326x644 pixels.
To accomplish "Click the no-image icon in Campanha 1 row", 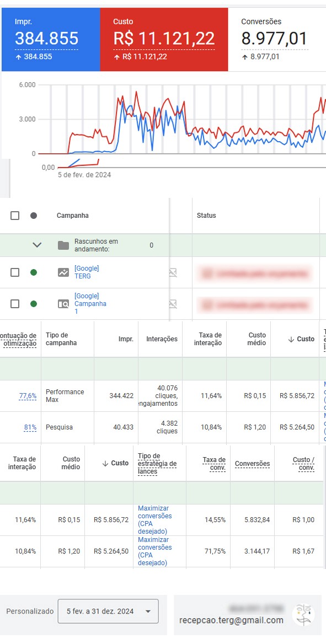I will tap(173, 304).
